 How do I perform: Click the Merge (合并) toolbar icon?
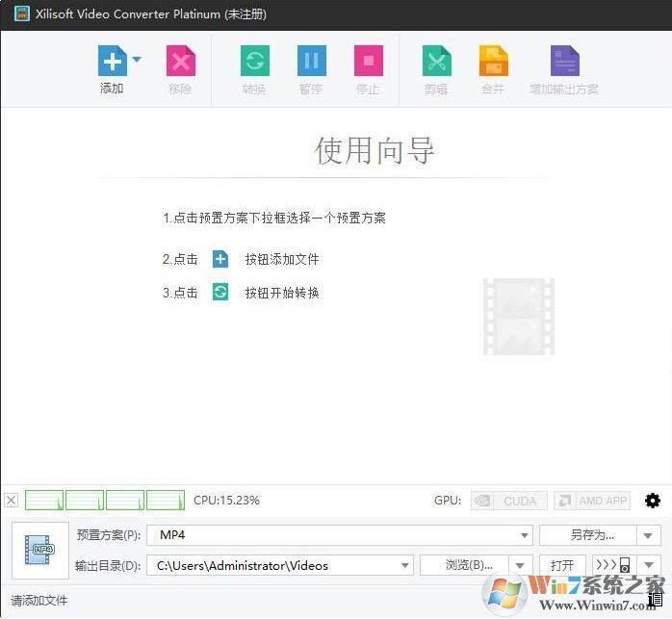493,62
